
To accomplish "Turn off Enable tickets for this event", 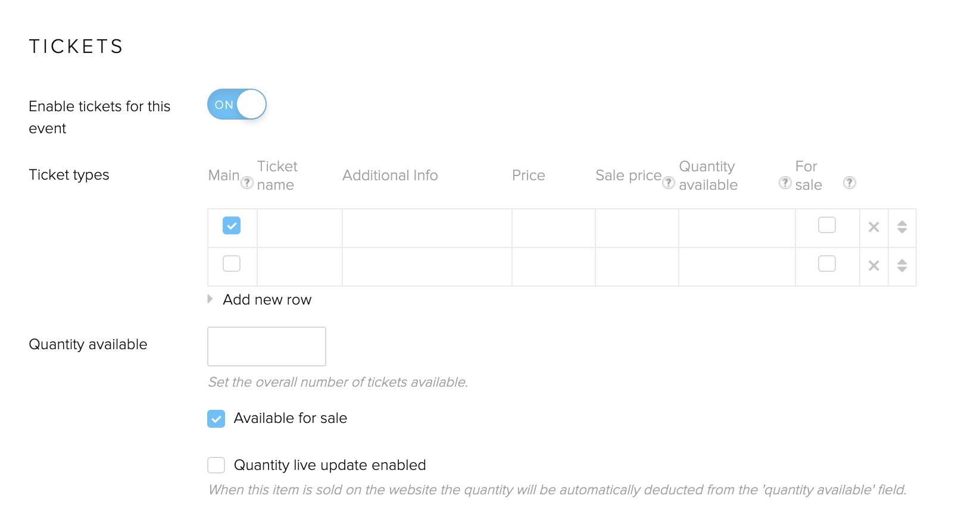I will (236, 105).
